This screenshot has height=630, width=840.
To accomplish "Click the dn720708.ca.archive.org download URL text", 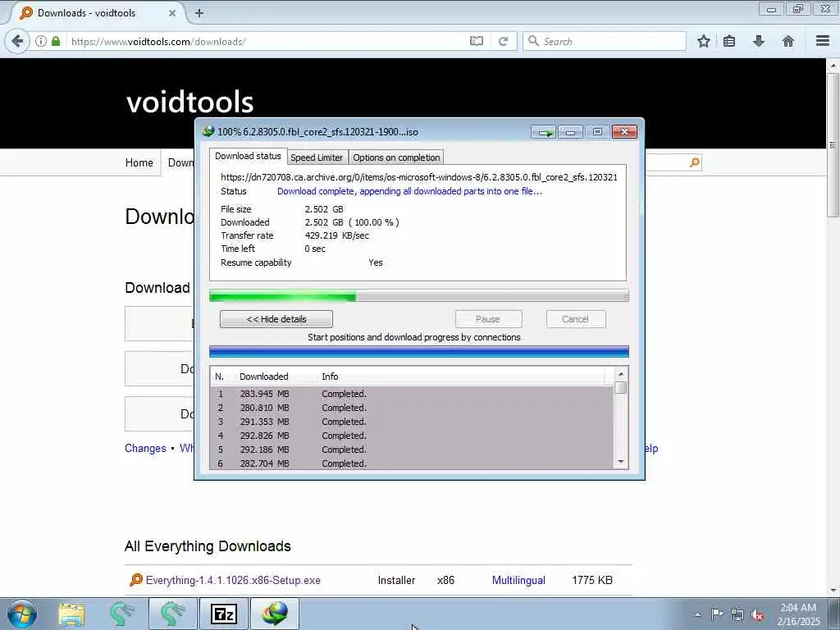I will pos(419,177).
